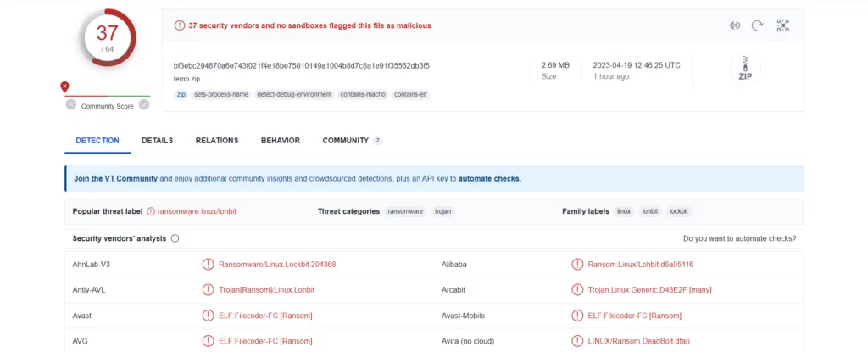This screenshot has height=352, width=868.
Task: Open the DETAILS tab
Action: tap(157, 141)
